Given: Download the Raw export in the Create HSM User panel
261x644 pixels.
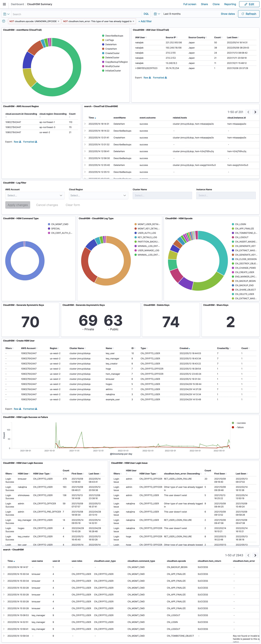Looking at the screenshot, I should coord(17,409).
